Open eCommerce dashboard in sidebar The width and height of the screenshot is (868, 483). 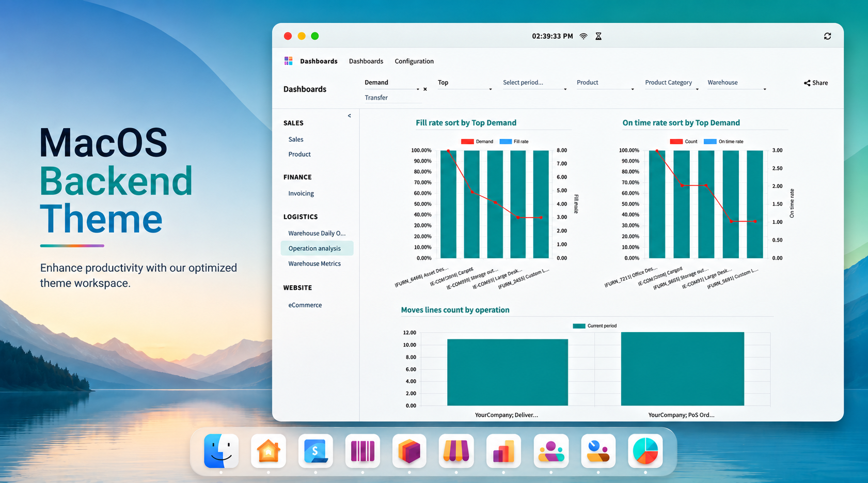tap(305, 305)
